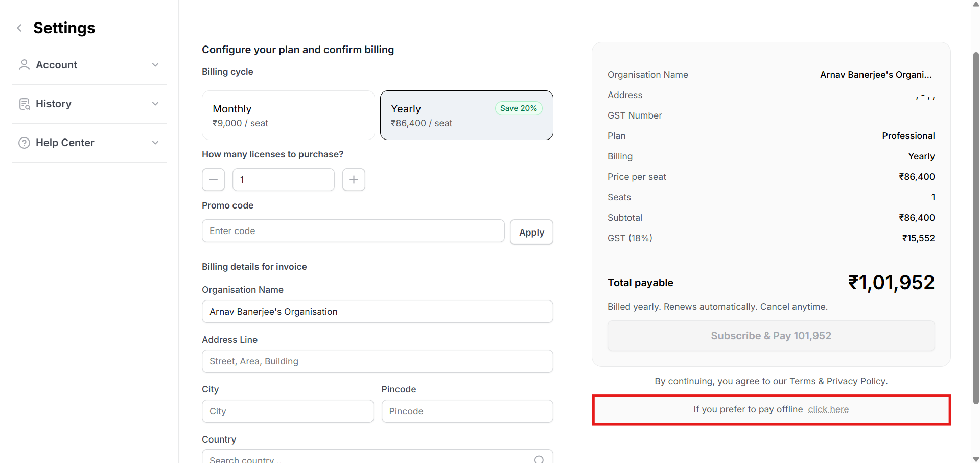This screenshot has width=980, height=463.
Task: Open the History menu item
Action: pos(54,104)
